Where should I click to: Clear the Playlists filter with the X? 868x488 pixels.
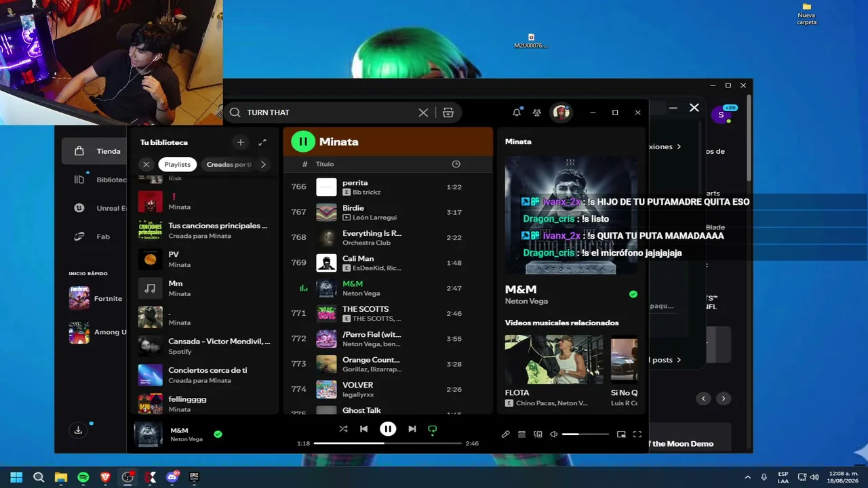coord(146,164)
